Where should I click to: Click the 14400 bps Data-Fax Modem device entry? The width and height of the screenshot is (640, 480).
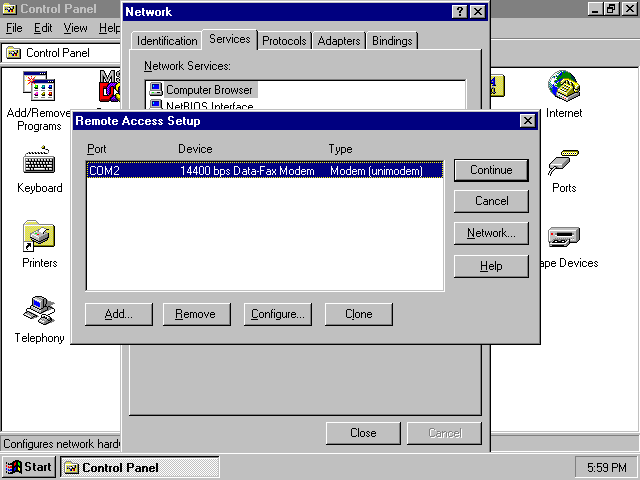[x=247, y=171]
